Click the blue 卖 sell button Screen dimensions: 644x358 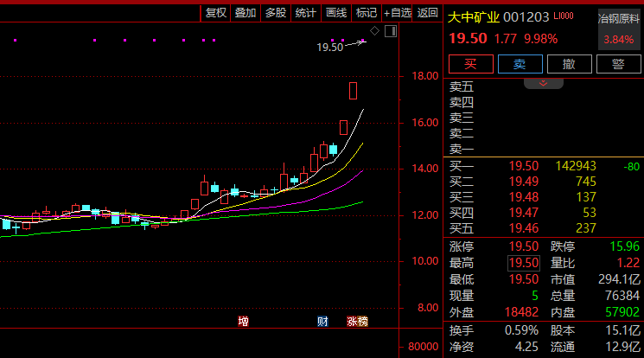520,64
